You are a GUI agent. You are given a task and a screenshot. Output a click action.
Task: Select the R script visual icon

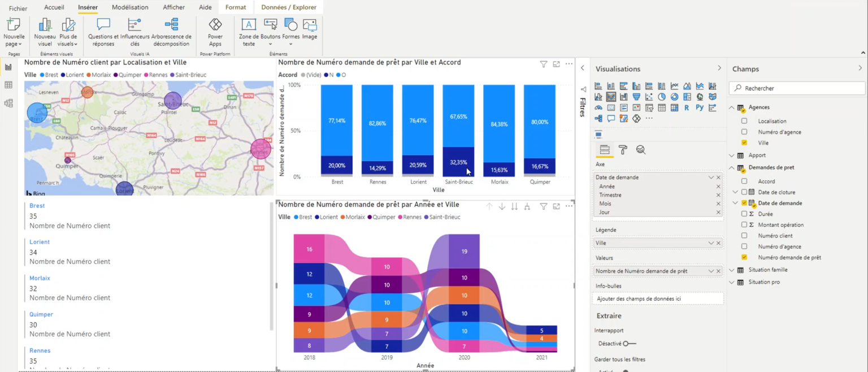[x=687, y=107]
